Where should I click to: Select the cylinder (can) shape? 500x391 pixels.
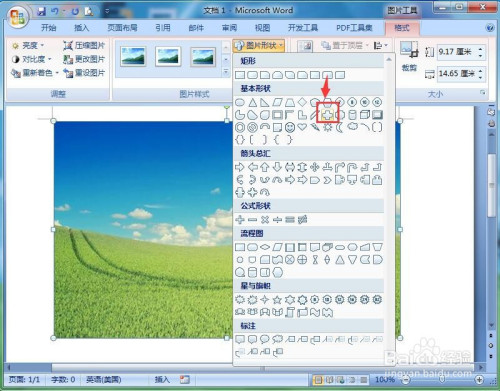[x=352, y=115]
